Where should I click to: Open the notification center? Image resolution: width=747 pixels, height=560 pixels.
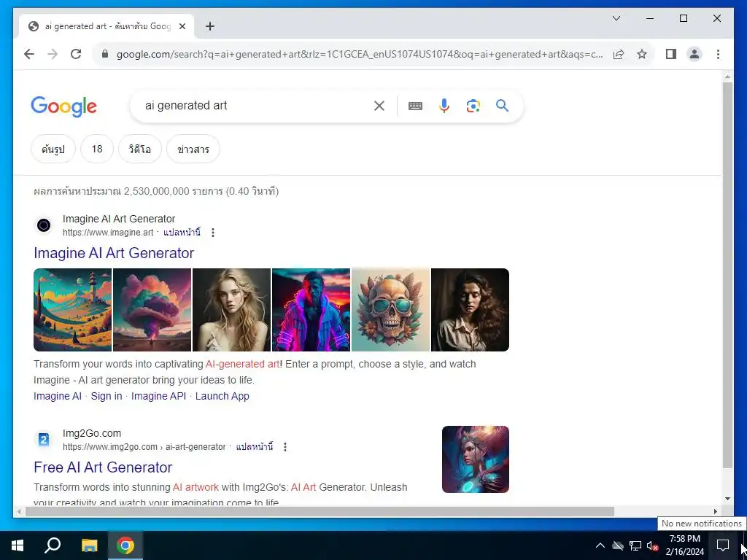coord(723,545)
